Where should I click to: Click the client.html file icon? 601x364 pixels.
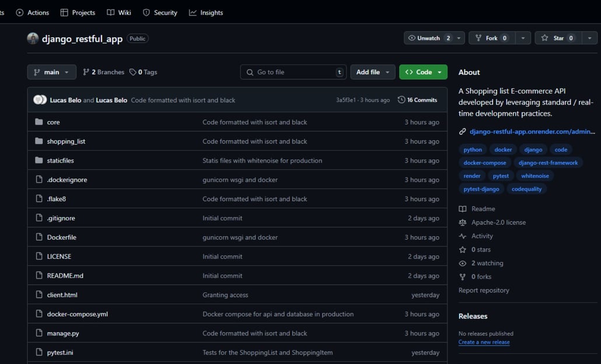[39, 294]
